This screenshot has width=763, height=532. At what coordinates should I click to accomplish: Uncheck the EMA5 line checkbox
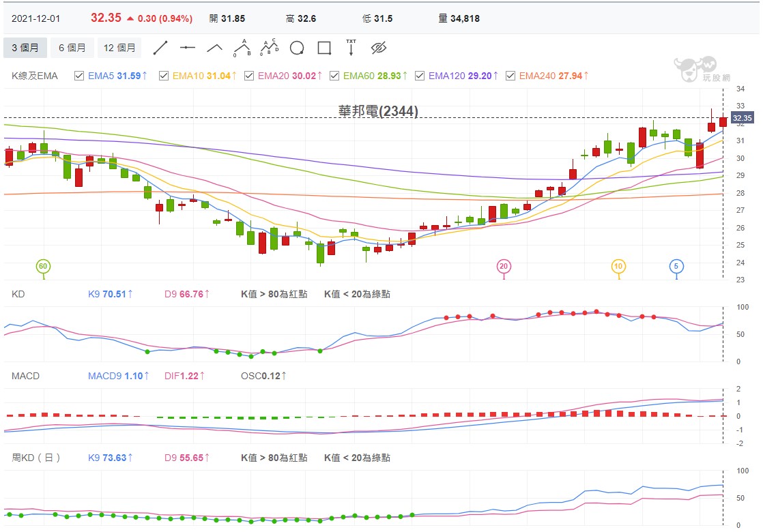(79, 76)
